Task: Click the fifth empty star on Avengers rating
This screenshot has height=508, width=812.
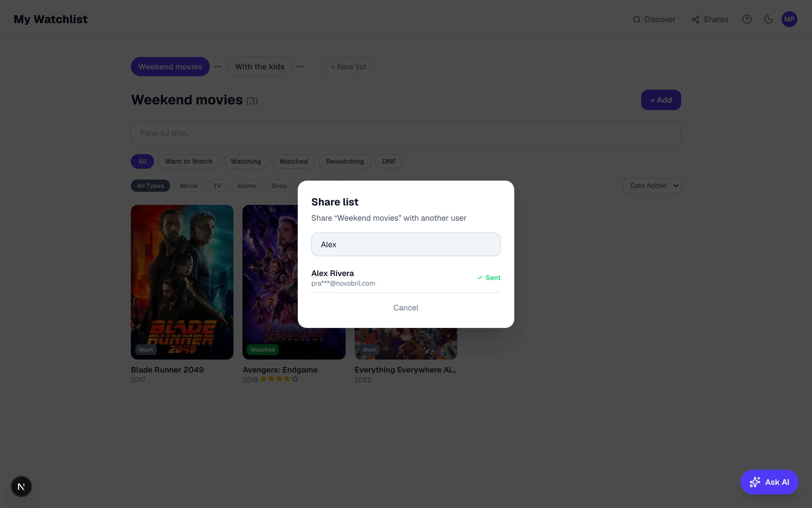Action: coord(295,379)
